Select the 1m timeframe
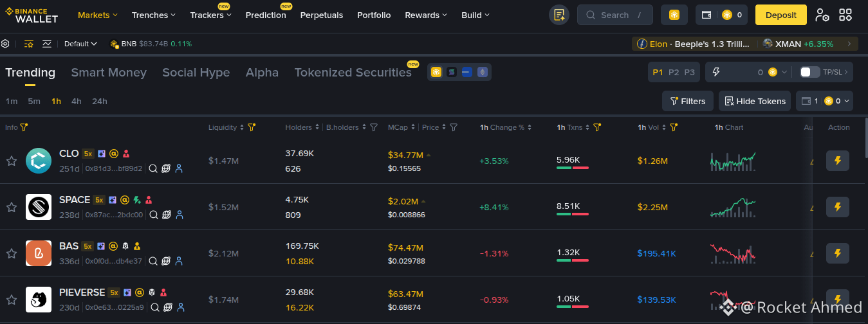Viewport: 868px width, 324px height. coord(12,101)
